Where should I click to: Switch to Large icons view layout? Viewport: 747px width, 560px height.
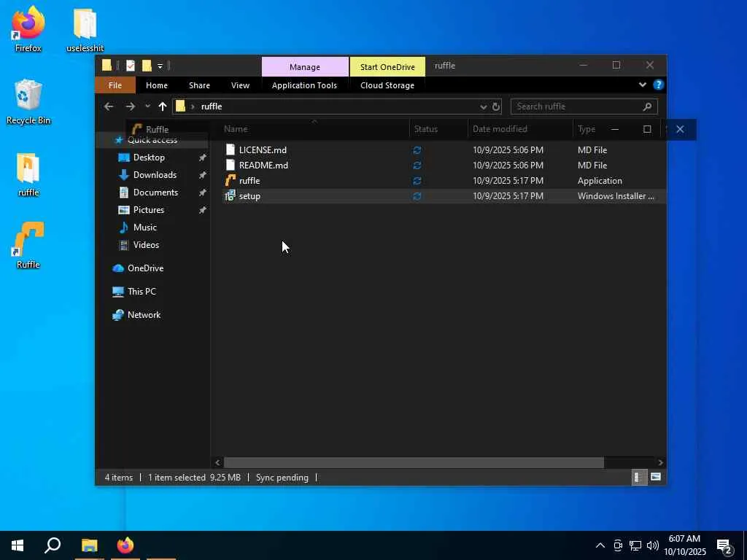(x=656, y=477)
